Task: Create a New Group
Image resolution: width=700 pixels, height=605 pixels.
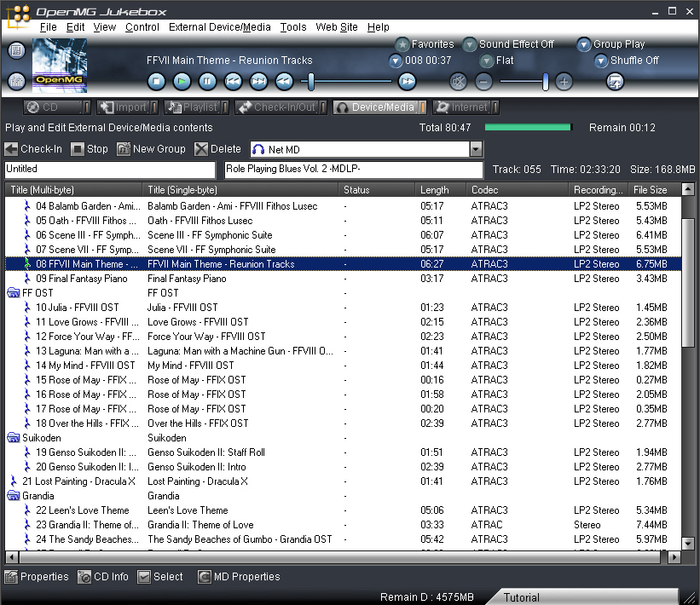Action: coord(151,149)
